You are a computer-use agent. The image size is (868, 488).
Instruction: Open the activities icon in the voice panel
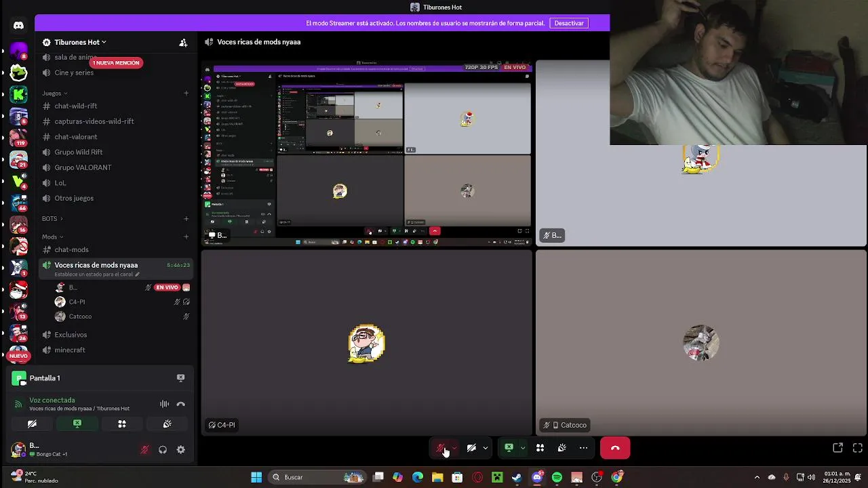coord(122,424)
